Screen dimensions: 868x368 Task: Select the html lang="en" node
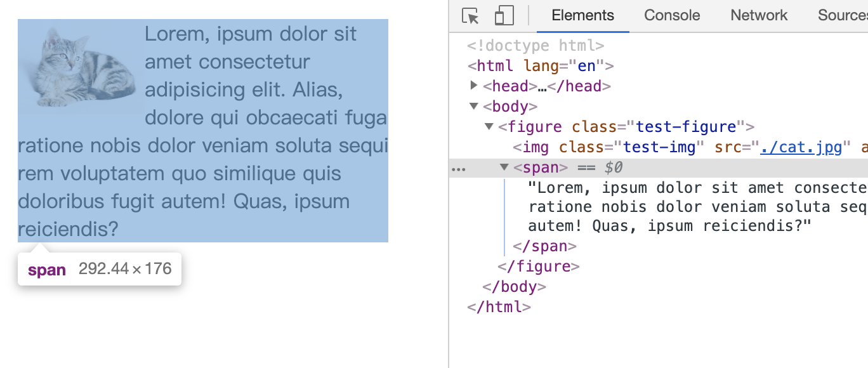click(x=541, y=66)
